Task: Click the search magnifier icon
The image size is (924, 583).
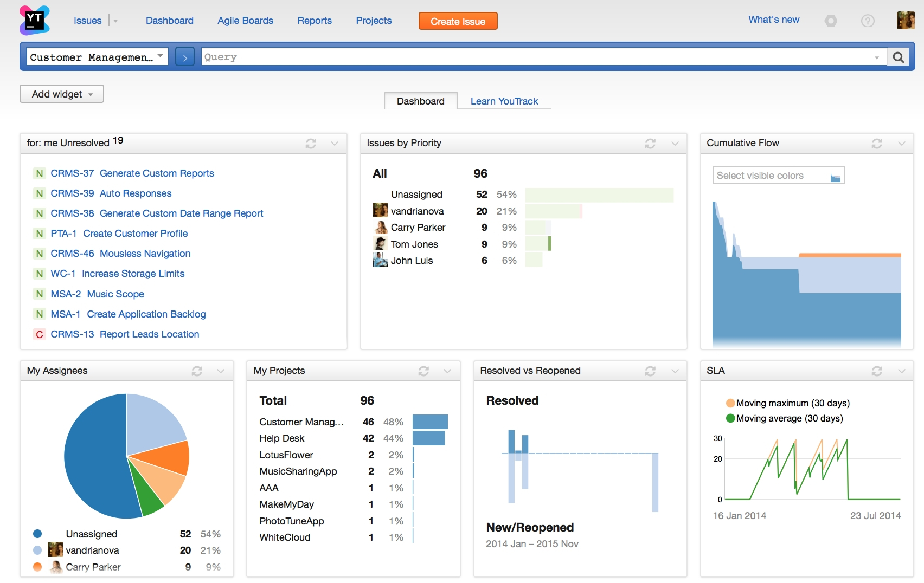Action: click(x=898, y=57)
